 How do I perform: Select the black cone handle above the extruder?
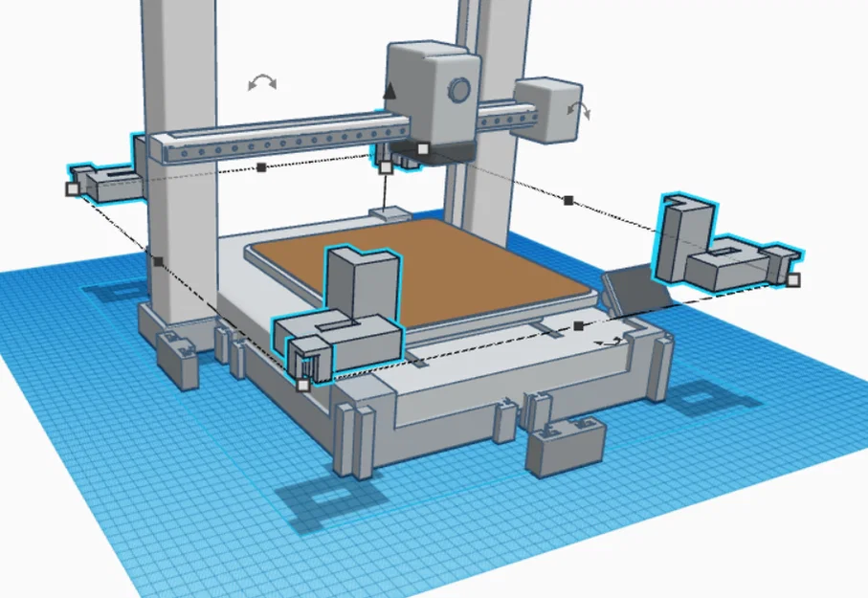coord(390,89)
